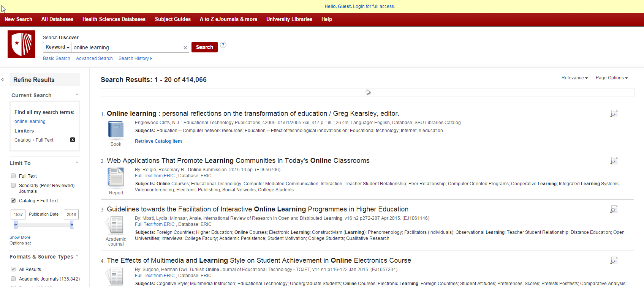Open the Help menu item
This screenshot has width=644, height=287.
[327, 19]
